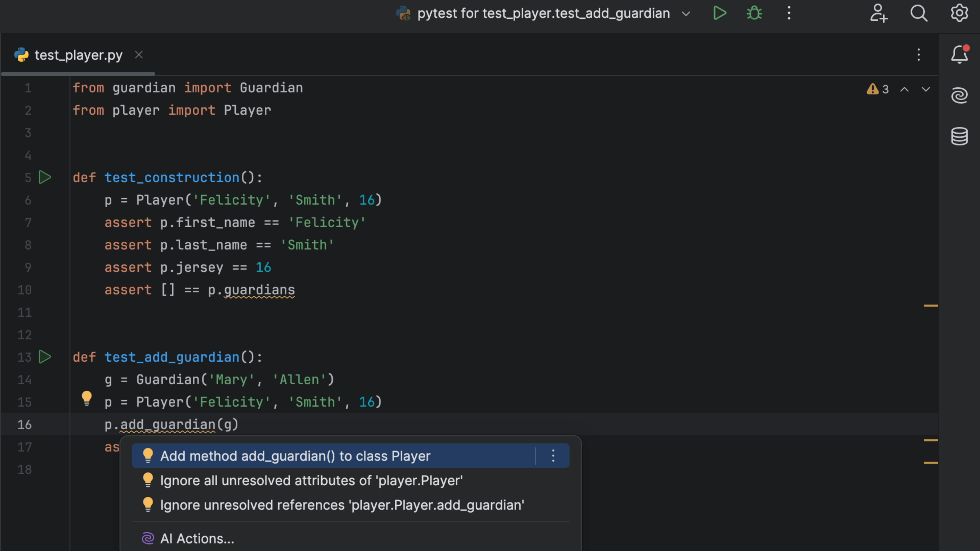This screenshot has width=980, height=551.
Task: Run test_construction using its gutter play icon
Action: 44,177
